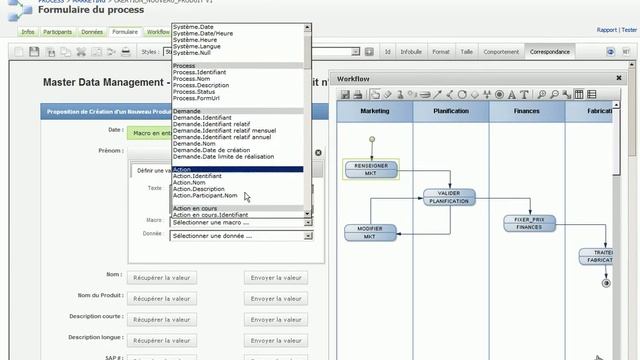
Task: Zoom in on the workflow diagram
Action: click(x=542, y=95)
